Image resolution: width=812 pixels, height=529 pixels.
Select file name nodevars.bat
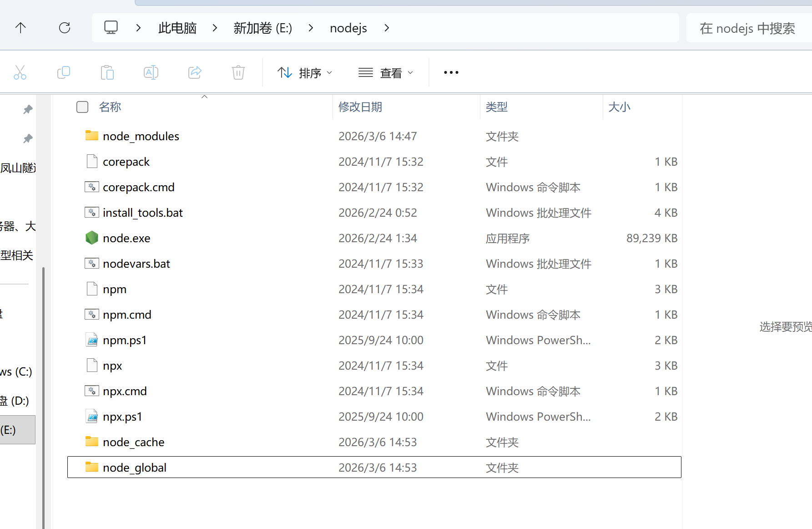(x=136, y=264)
